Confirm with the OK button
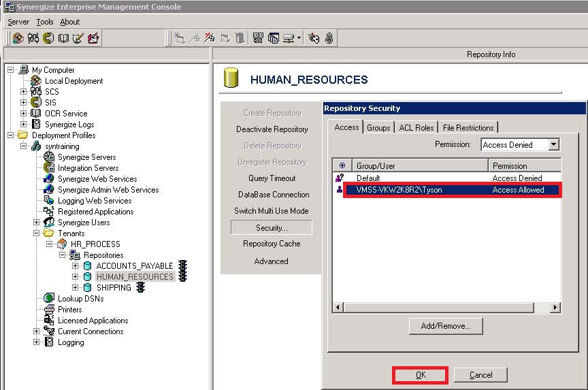The height and width of the screenshot is (390, 588). coord(421,374)
